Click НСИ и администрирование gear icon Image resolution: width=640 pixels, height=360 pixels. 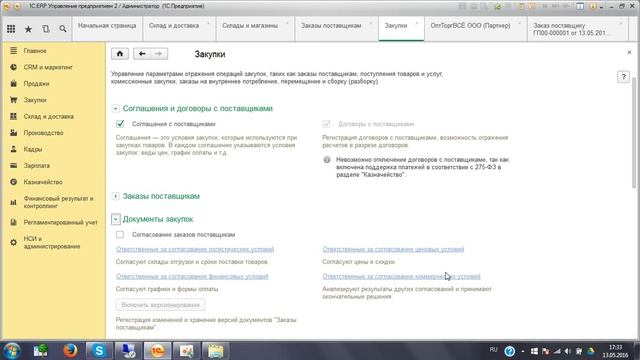coord(13,242)
